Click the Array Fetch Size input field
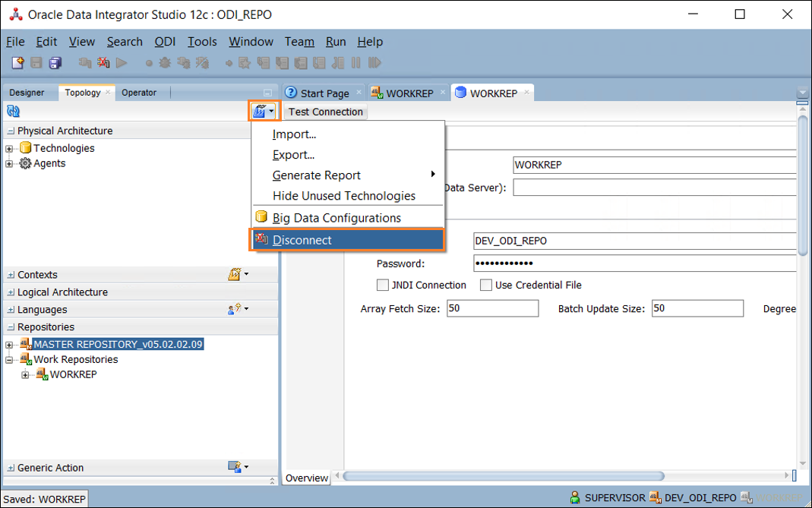The height and width of the screenshot is (508, 812). click(x=492, y=308)
